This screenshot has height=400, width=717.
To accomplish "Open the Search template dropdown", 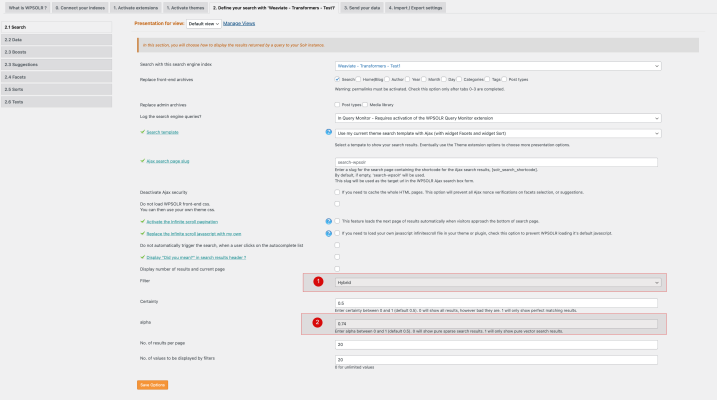I will pyautogui.click(x=498, y=133).
